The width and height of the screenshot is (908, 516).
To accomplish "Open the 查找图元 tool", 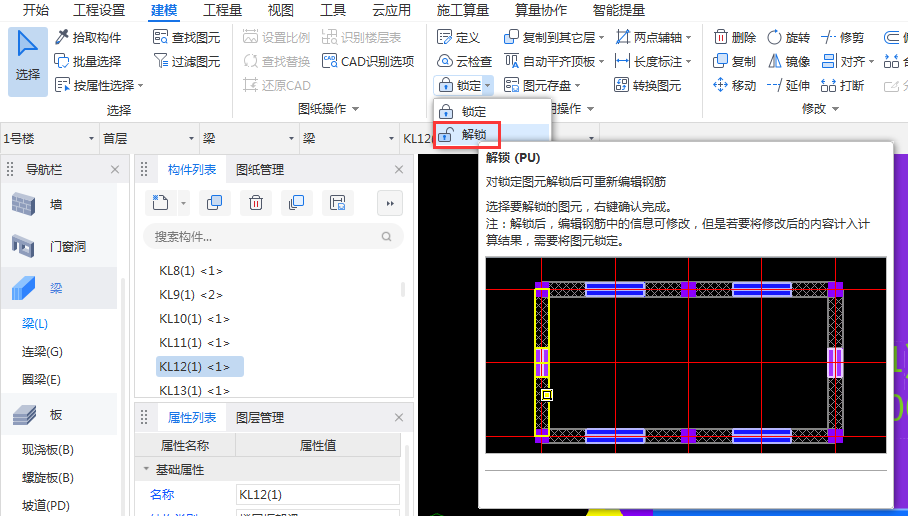I will point(186,38).
